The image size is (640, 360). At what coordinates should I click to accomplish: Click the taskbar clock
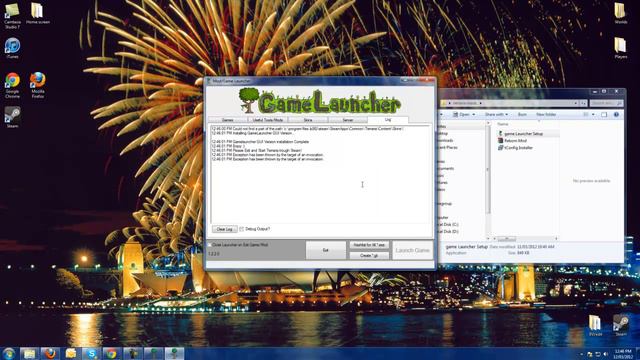(622, 354)
